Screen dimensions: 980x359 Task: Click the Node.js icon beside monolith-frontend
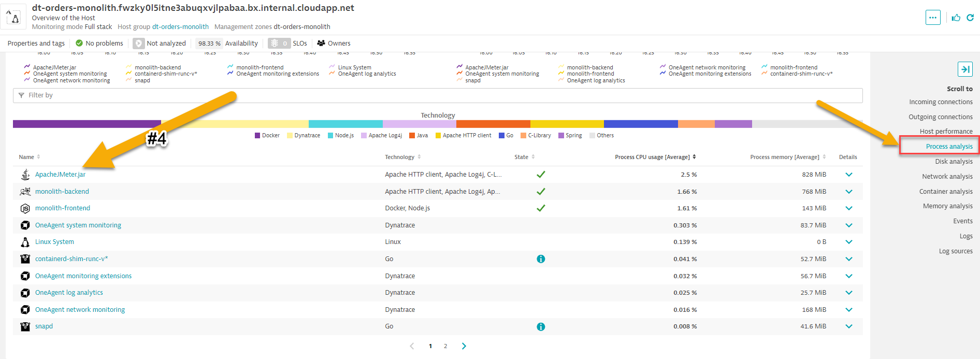25,208
